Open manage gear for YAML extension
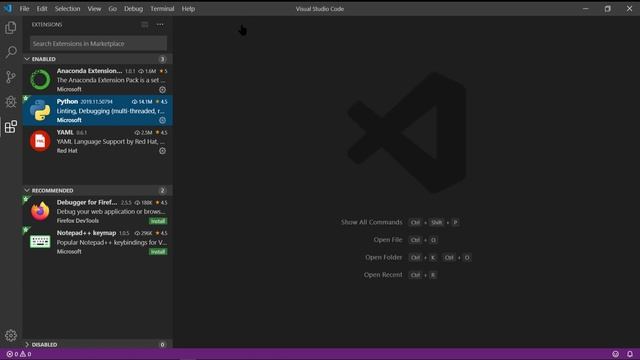The image size is (640, 360). pos(162,151)
